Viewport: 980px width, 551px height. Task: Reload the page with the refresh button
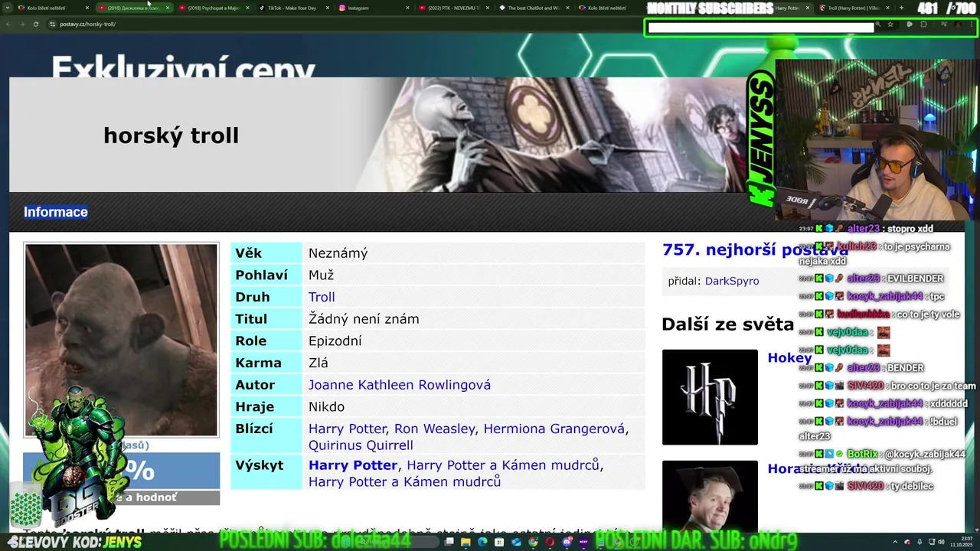coord(35,24)
